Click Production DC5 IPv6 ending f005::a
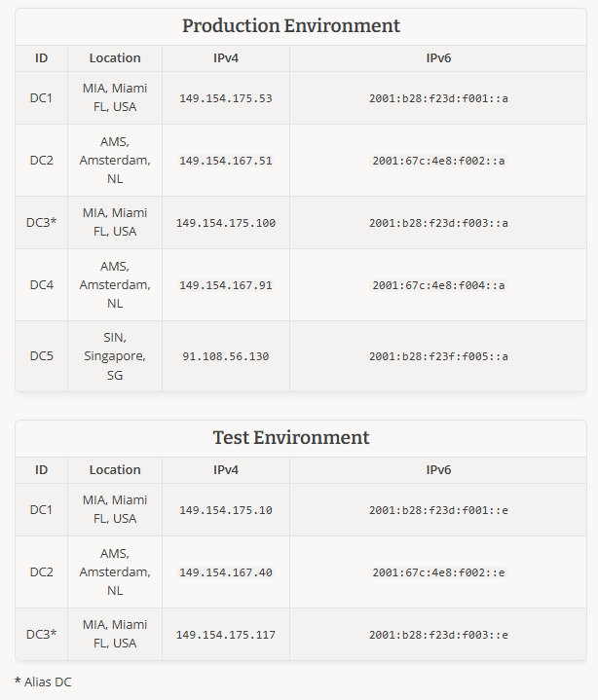 (x=438, y=356)
